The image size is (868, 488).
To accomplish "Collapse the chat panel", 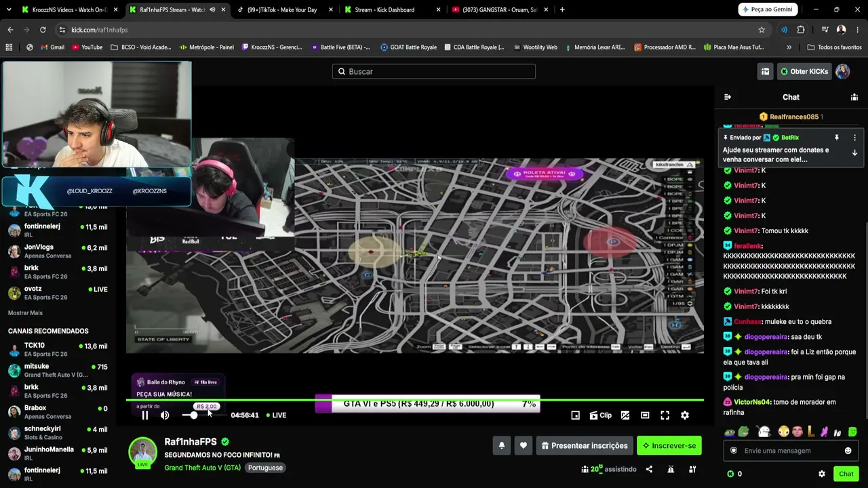I will [x=728, y=97].
